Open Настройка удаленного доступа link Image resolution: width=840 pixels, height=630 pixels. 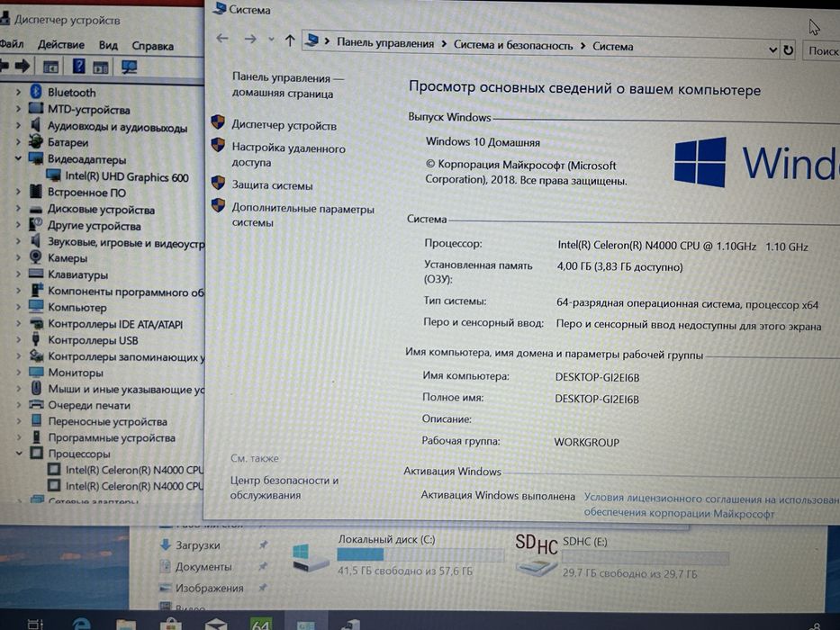click(x=288, y=155)
